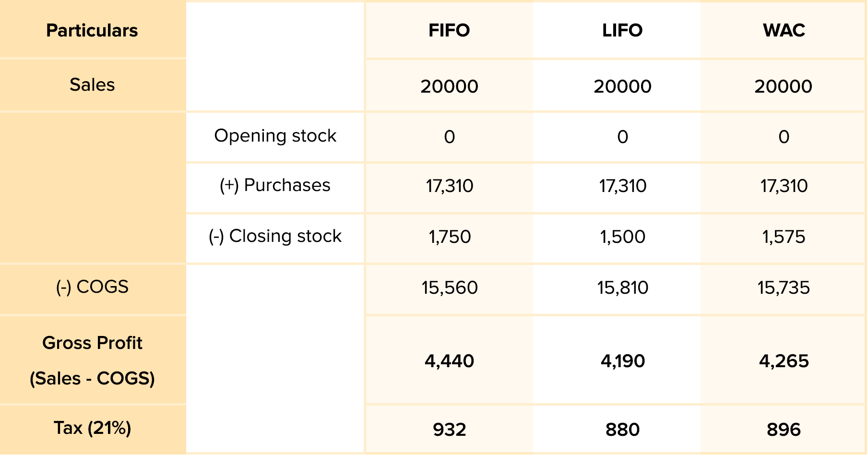Click the WAC COGS value 15,735
This screenshot has width=868, height=455.
point(784,288)
